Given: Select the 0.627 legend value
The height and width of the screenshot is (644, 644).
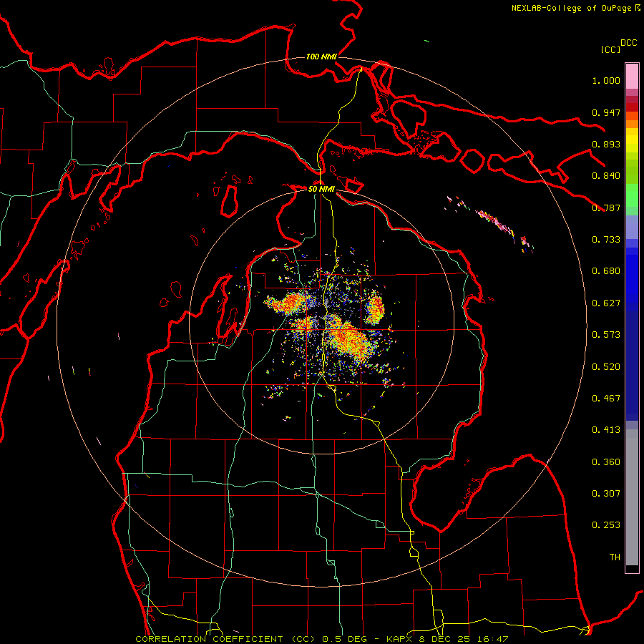Looking at the screenshot, I should [x=606, y=303].
